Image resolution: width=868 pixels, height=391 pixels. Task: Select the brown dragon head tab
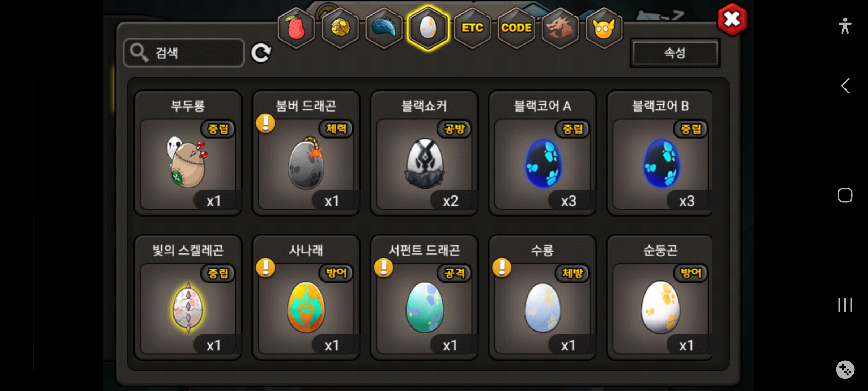560,28
